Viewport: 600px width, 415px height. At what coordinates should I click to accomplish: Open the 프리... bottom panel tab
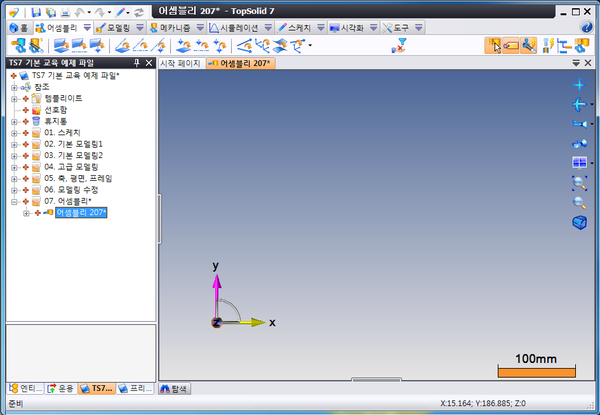(134, 389)
